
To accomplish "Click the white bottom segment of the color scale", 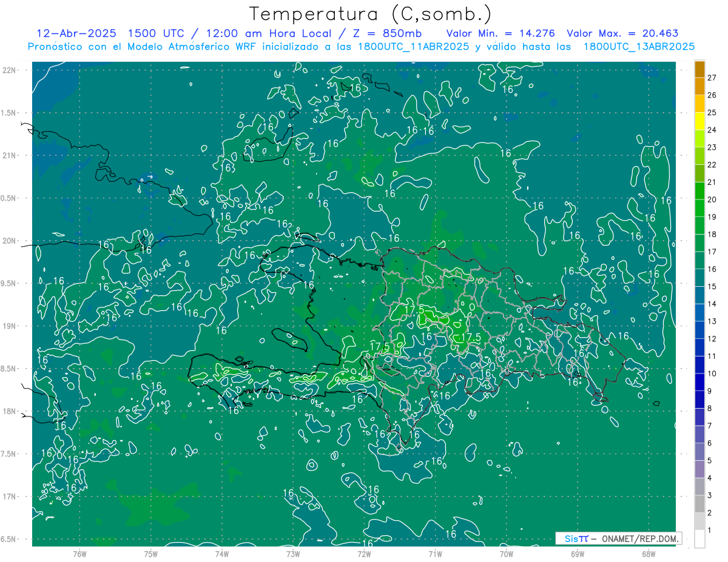I will coord(699,539).
